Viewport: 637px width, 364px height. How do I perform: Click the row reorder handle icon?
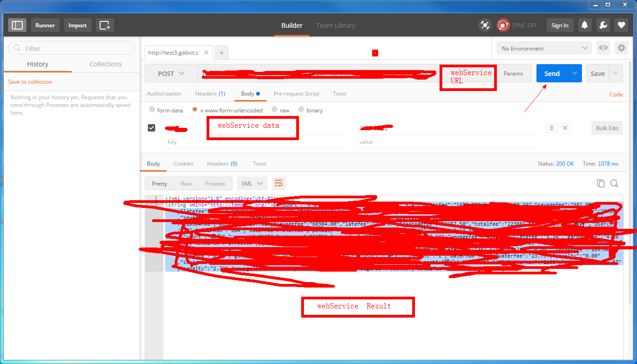(551, 128)
